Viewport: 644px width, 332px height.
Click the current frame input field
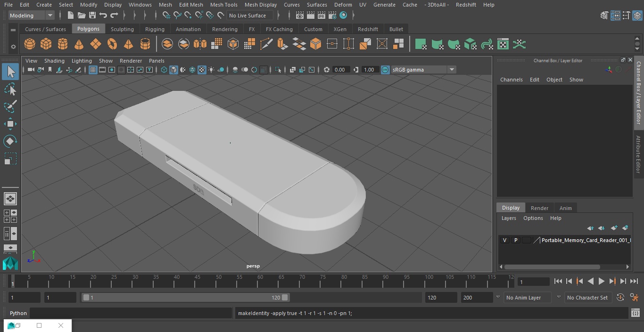(533, 282)
